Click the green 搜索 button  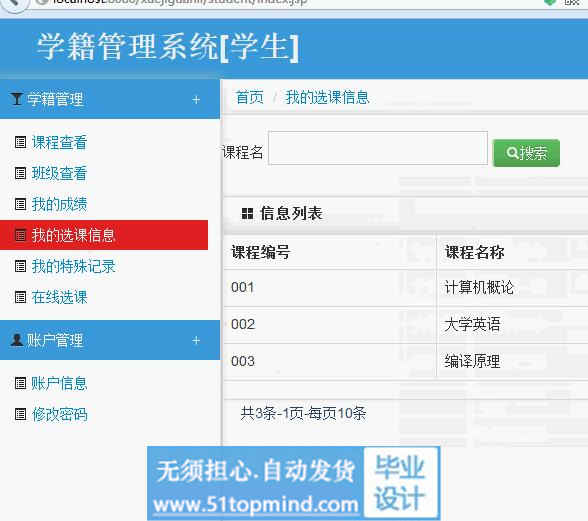[x=526, y=153]
